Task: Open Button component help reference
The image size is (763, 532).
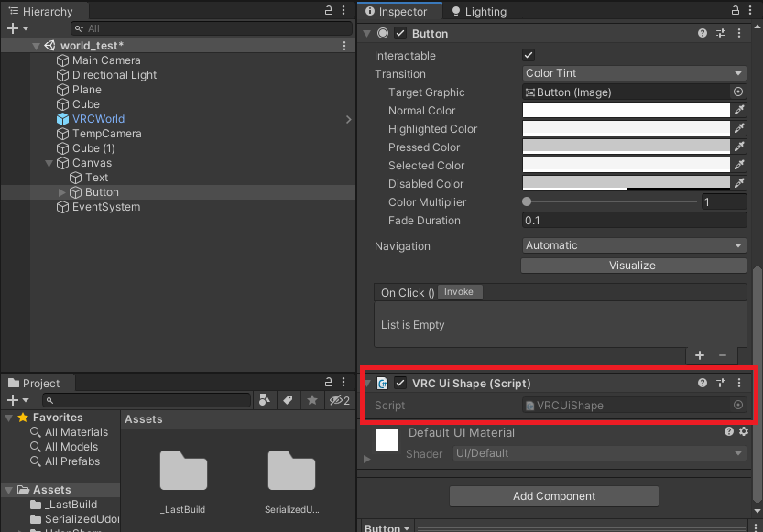Action: point(703,33)
